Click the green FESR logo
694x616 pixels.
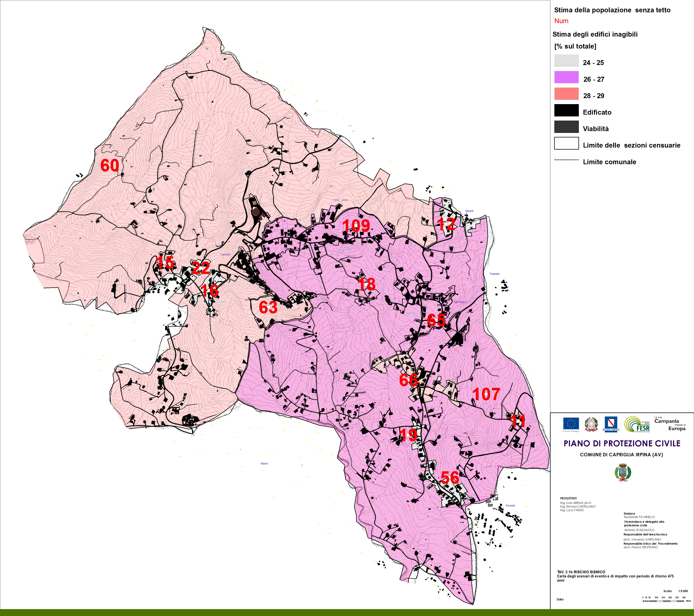637,424
